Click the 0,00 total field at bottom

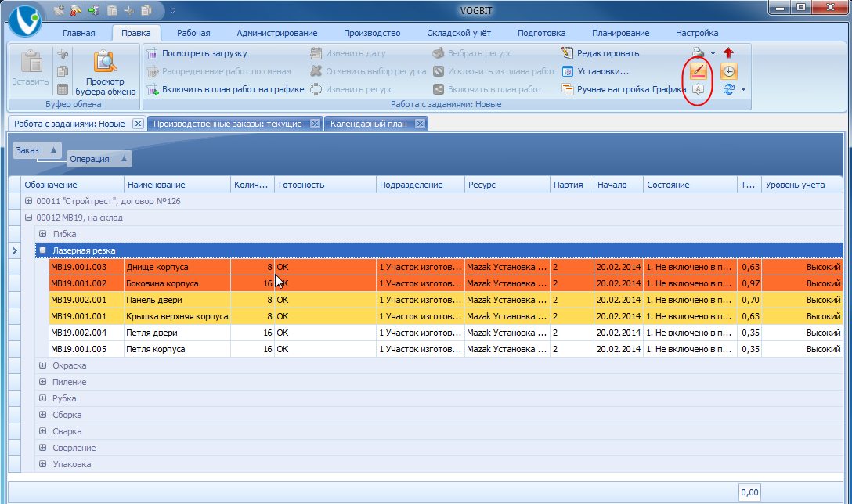(749, 492)
